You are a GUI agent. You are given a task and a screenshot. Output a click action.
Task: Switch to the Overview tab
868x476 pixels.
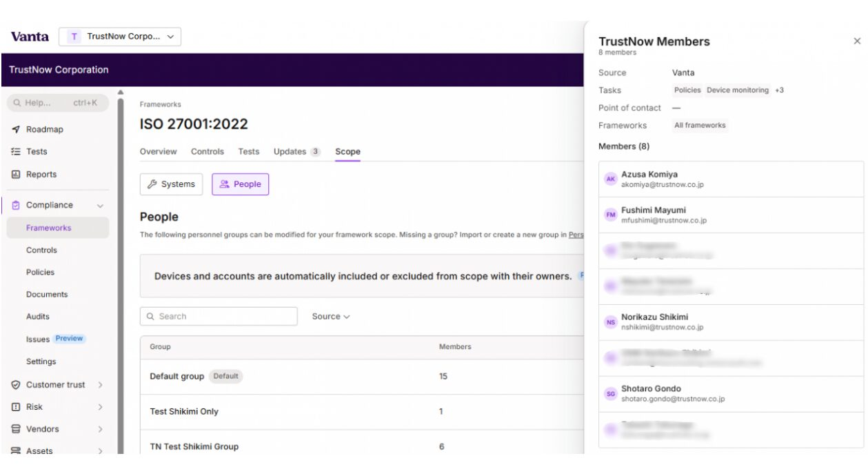point(158,152)
